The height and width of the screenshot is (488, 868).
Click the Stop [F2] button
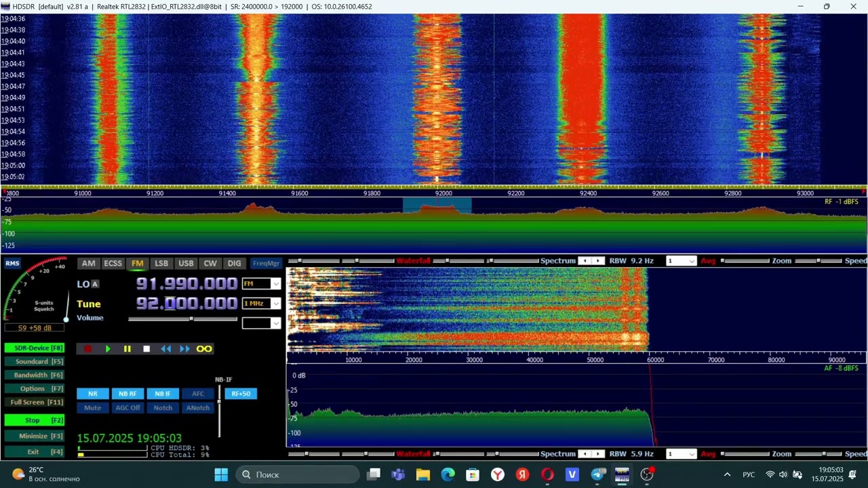click(35, 420)
